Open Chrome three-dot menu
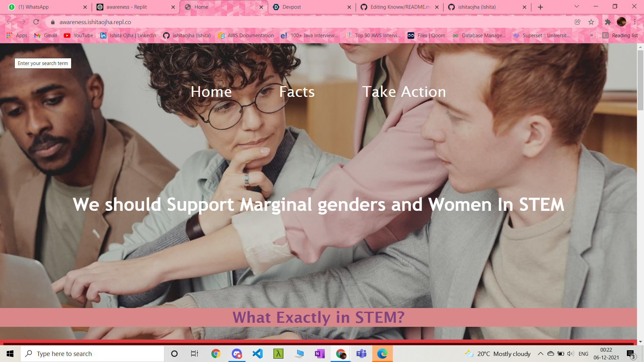The image size is (644, 362). click(x=635, y=22)
